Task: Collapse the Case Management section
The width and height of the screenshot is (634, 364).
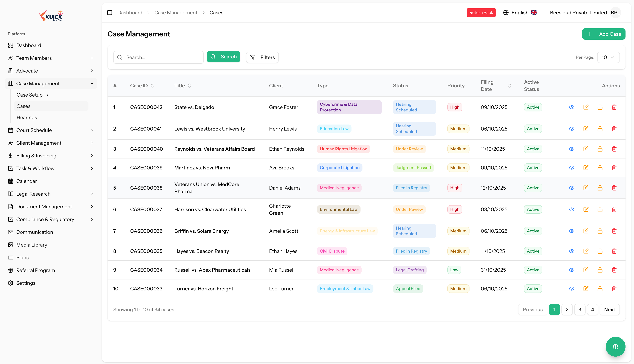Action: pos(51,83)
